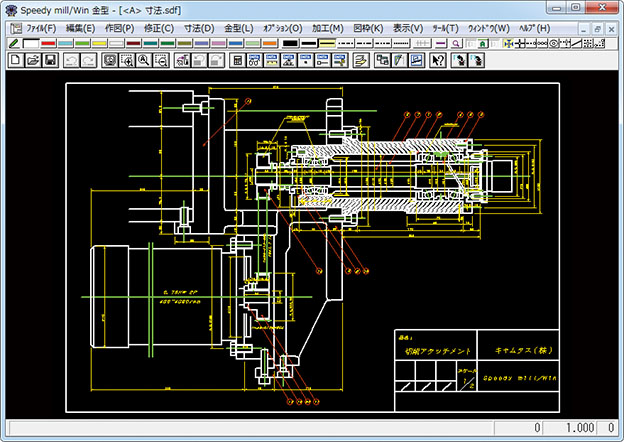
Task: Click the Zoom in magnifier icon
Action: pyautogui.click(x=126, y=60)
